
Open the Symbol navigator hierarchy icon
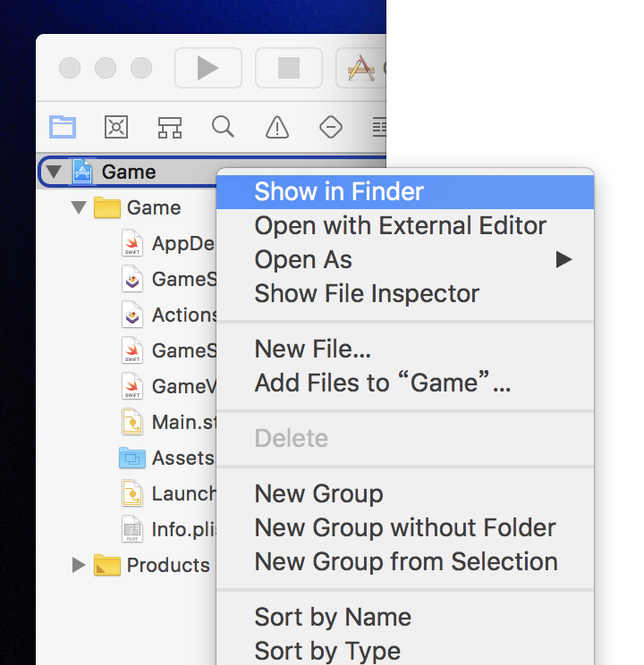click(x=170, y=127)
